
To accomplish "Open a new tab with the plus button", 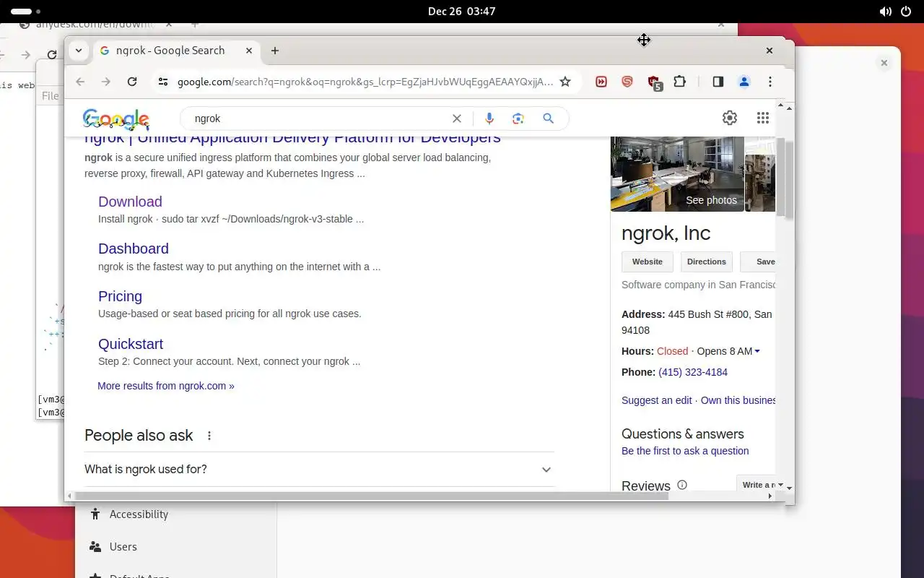I will coord(275,51).
